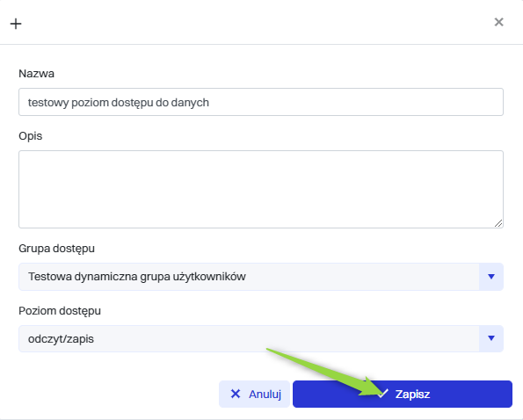Click the Nazwa field label
This screenshot has width=523, height=420.
36,74
